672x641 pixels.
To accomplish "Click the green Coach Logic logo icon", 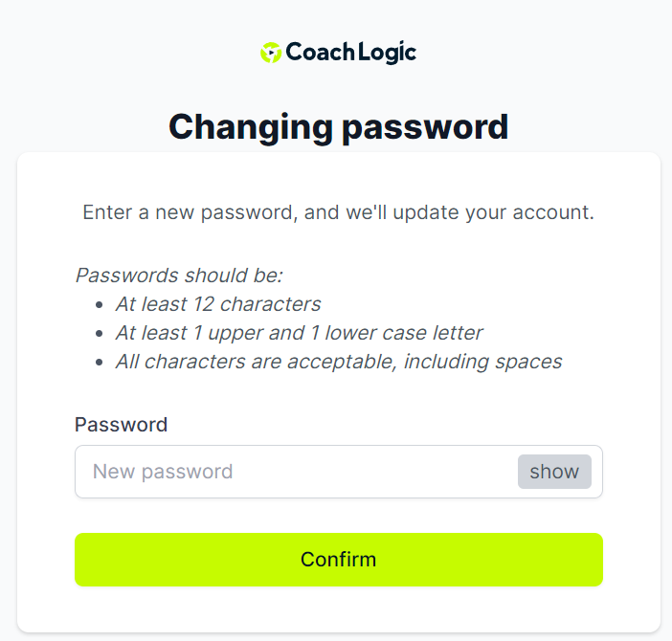I will pyautogui.click(x=271, y=53).
